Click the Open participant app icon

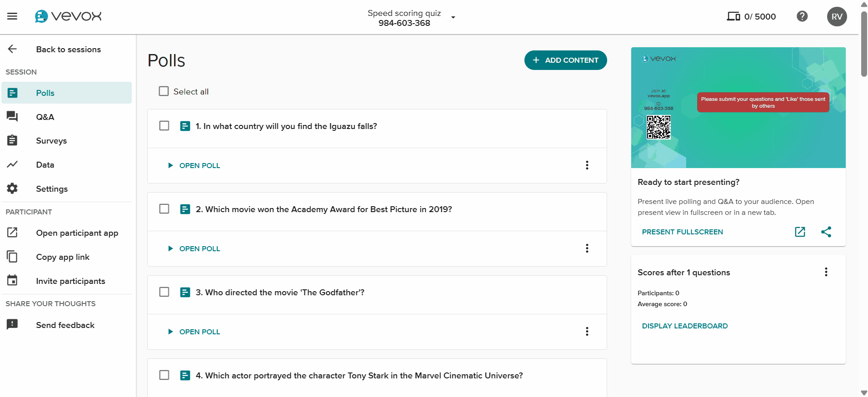tap(12, 233)
